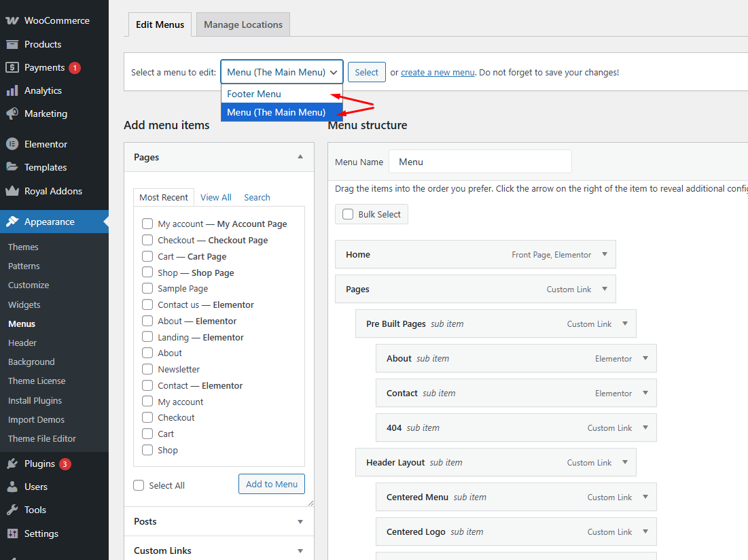Click the Settings sliders icon
The height and width of the screenshot is (560, 748).
click(12, 533)
